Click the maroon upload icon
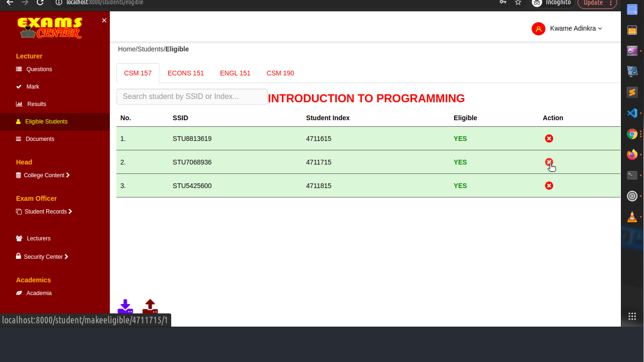 [150, 306]
